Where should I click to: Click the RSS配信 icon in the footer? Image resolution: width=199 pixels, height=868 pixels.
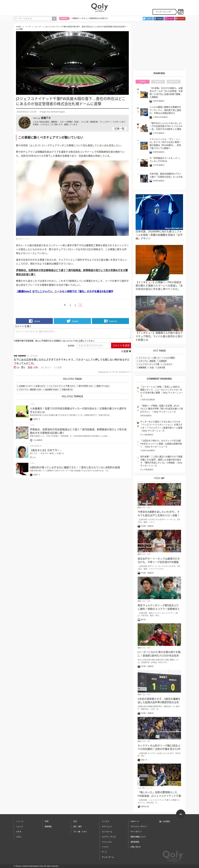point(160,821)
